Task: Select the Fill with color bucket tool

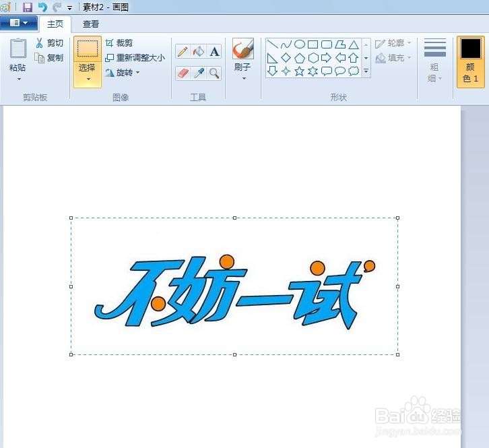Action: [x=199, y=51]
